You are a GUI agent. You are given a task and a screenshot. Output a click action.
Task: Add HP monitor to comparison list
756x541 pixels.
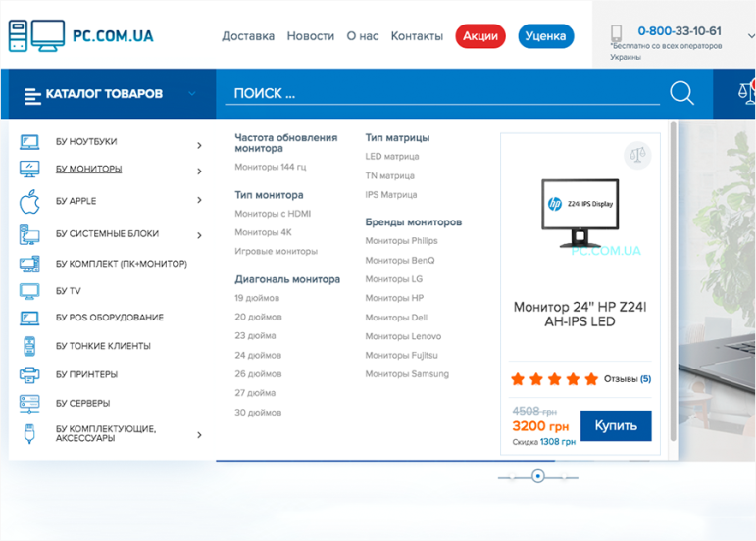[637, 154]
